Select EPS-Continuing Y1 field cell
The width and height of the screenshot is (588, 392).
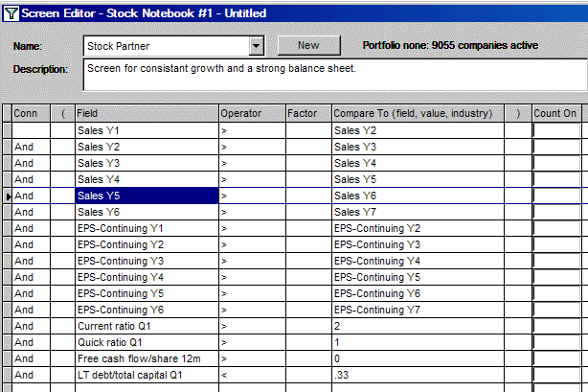point(147,228)
